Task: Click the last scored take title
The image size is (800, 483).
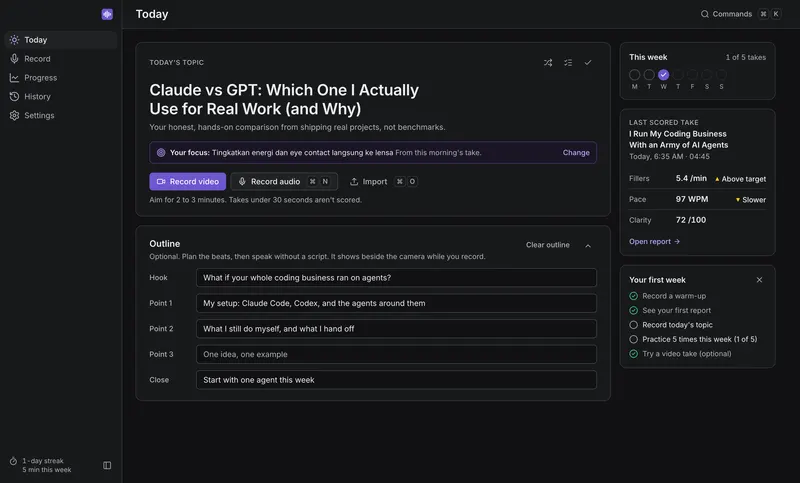Action: (x=679, y=139)
